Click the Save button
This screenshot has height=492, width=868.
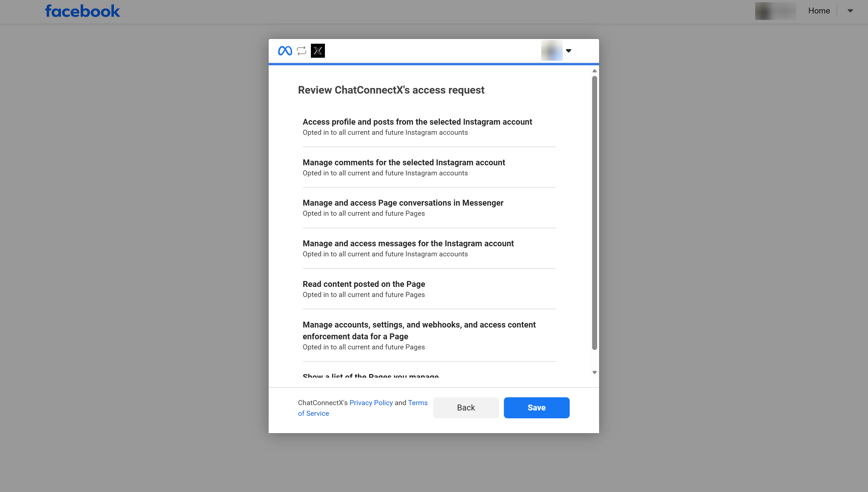[x=536, y=407]
